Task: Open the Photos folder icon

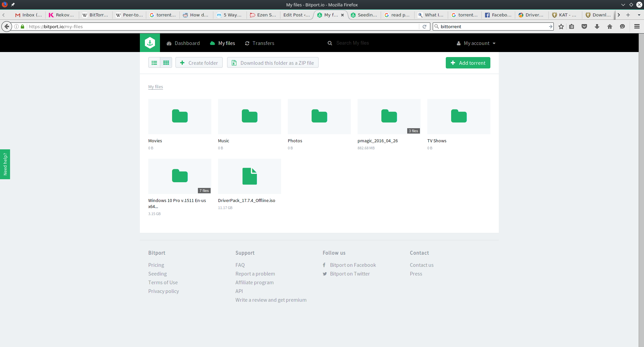Action: 319,116
